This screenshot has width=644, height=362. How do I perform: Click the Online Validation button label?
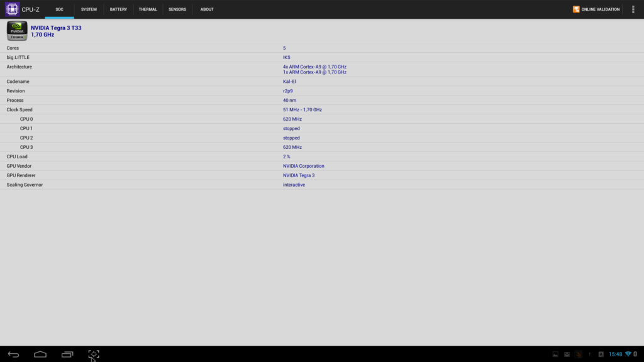point(600,9)
